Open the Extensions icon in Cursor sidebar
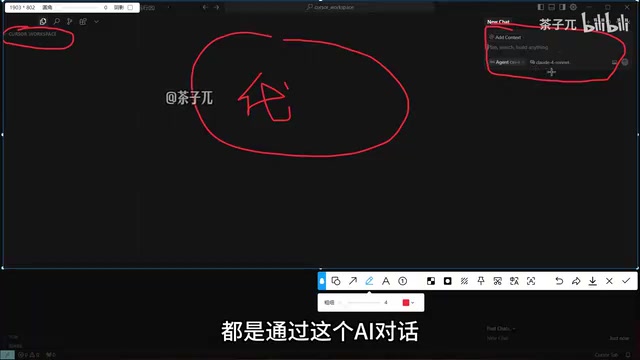 83,21
